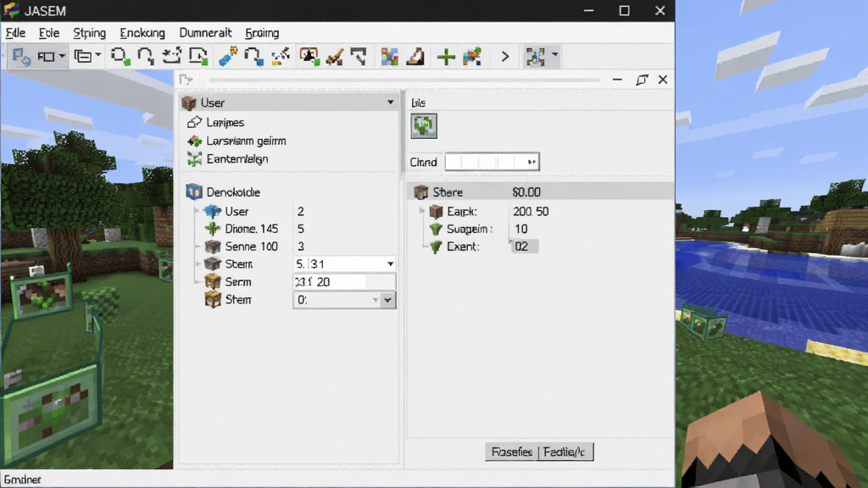Click the green shield thumbnail under lils

pos(424,126)
